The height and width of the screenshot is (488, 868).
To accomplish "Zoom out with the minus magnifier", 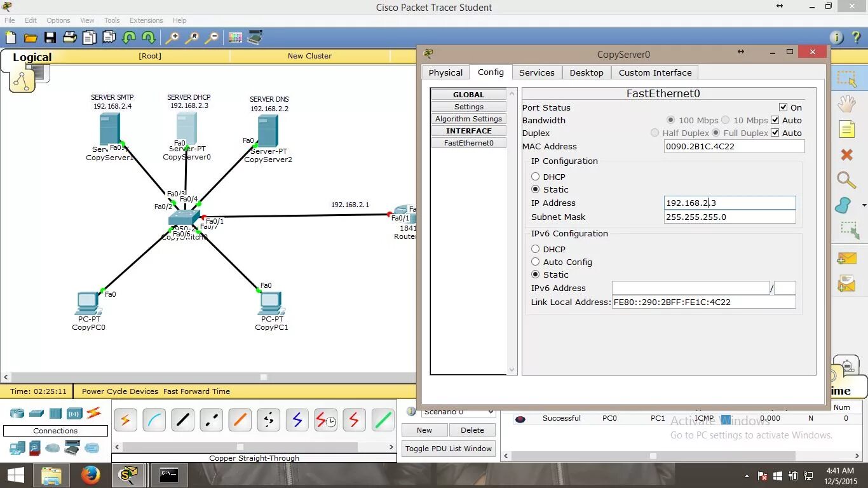I will [x=212, y=37].
